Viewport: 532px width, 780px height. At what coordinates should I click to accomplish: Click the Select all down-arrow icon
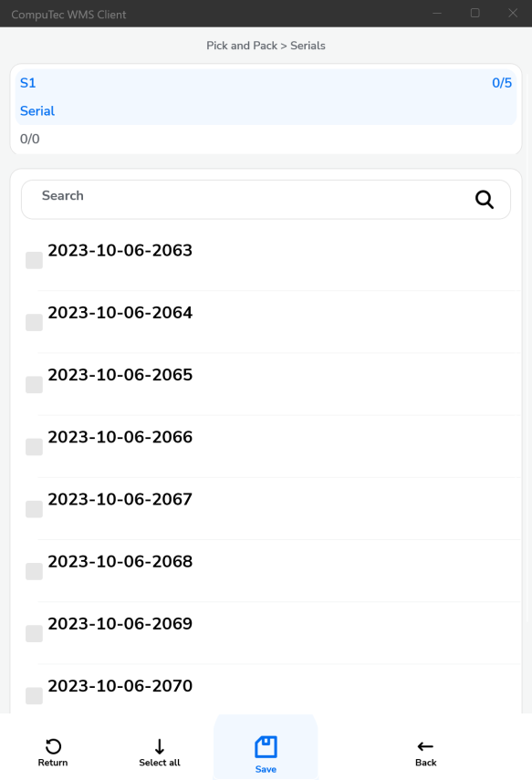click(x=160, y=746)
